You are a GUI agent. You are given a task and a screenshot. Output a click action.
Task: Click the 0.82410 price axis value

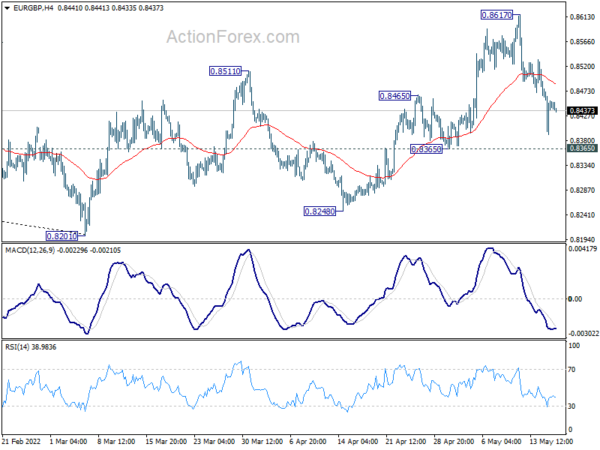pos(582,215)
